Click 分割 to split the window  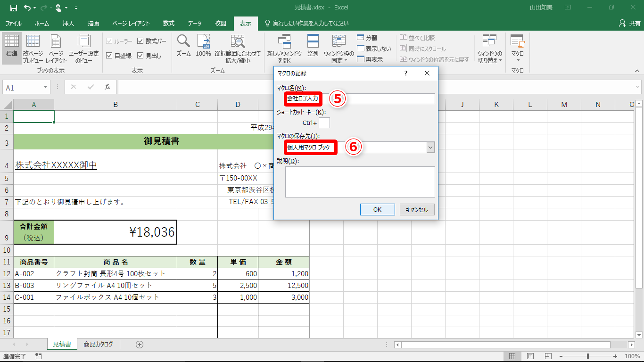(x=367, y=38)
